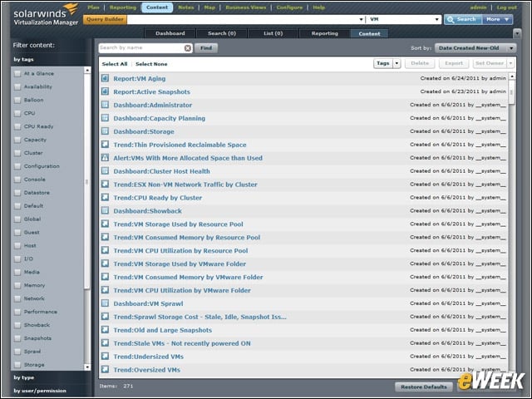The height and width of the screenshot is (399, 532).
Task: Tick the Storage tag checkbox
Action: coord(17,365)
